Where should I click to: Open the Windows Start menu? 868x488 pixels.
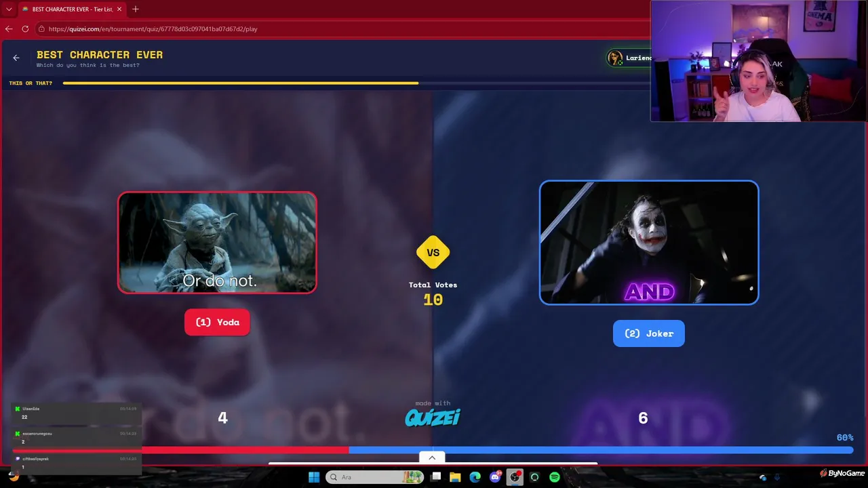[x=314, y=477]
